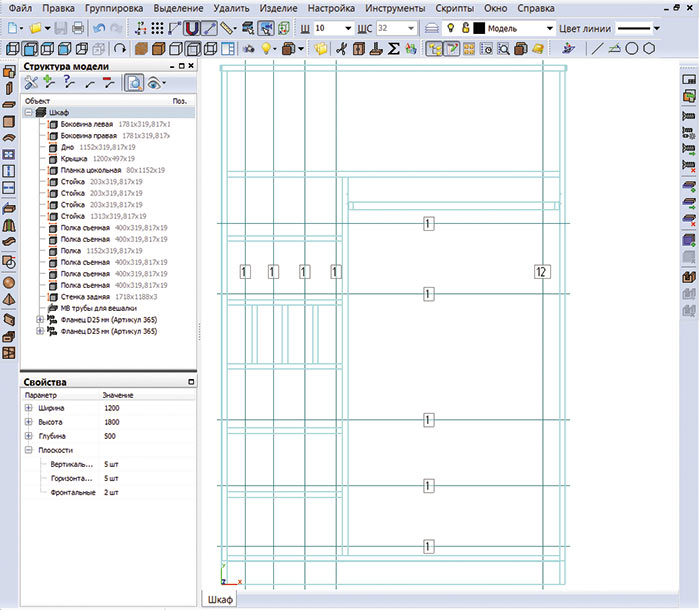
Task: Collapse the Шкаф root tree node
Action: click(x=28, y=113)
